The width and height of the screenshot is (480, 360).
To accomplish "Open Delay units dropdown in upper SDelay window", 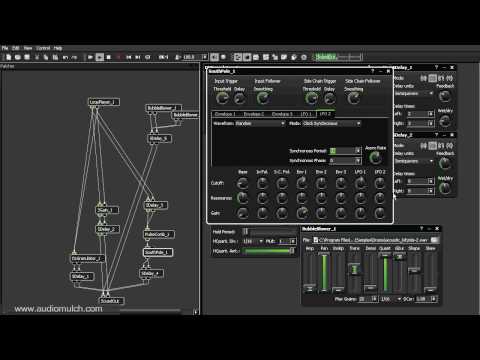I will pyautogui.click(x=414, y=94).
